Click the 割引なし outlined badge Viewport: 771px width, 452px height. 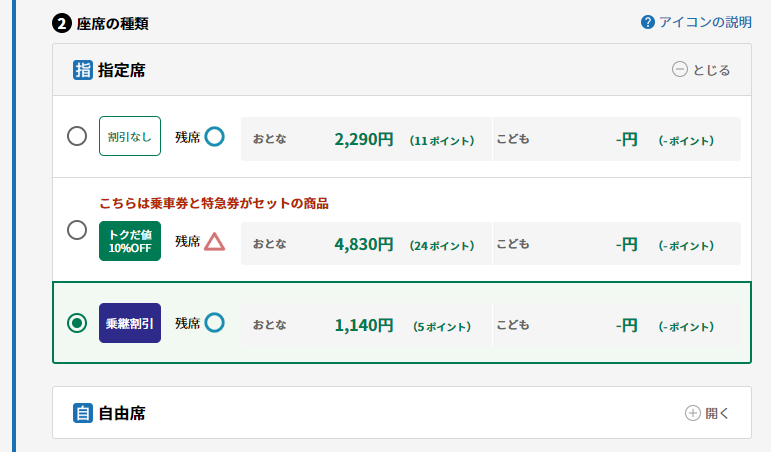[x=130, y=136]
